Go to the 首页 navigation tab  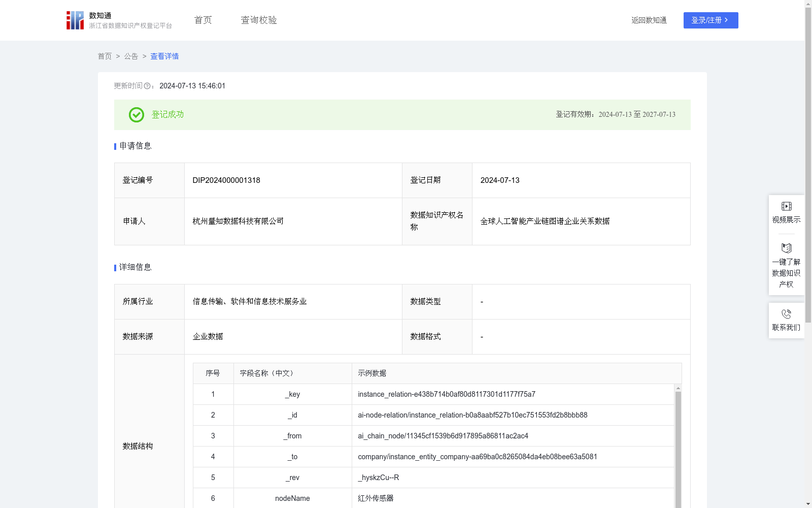203,20
